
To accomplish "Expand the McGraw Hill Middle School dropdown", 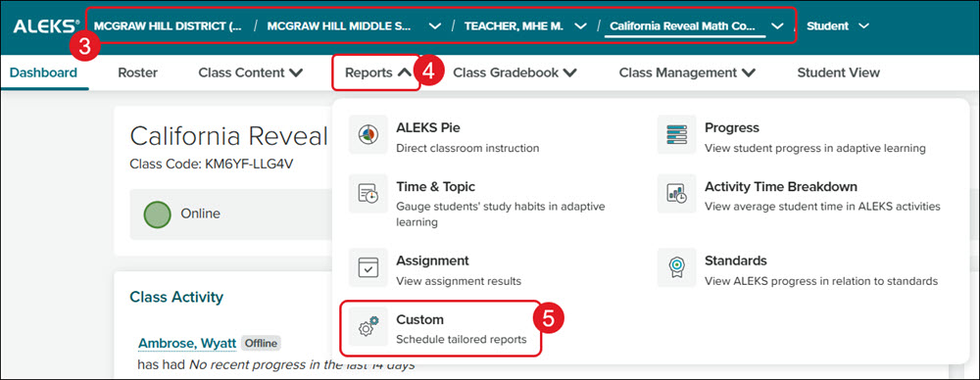I will coord(435,26).
